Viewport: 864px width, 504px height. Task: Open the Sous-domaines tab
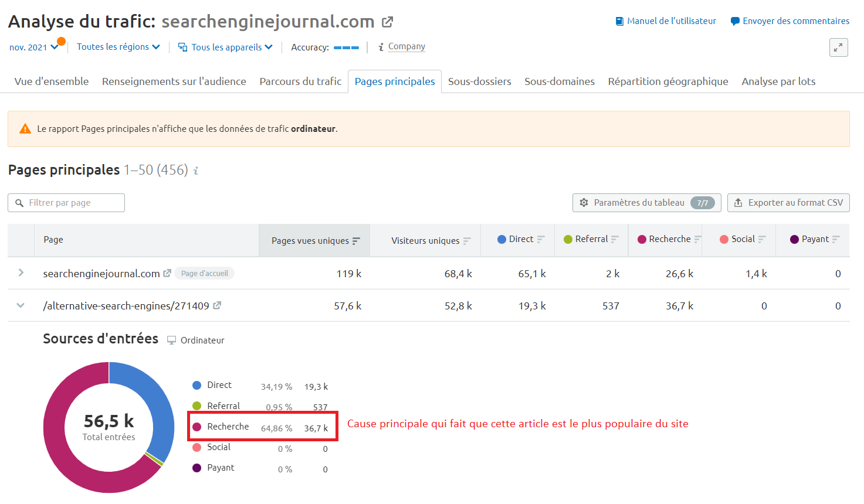click(x=560, y=81)
